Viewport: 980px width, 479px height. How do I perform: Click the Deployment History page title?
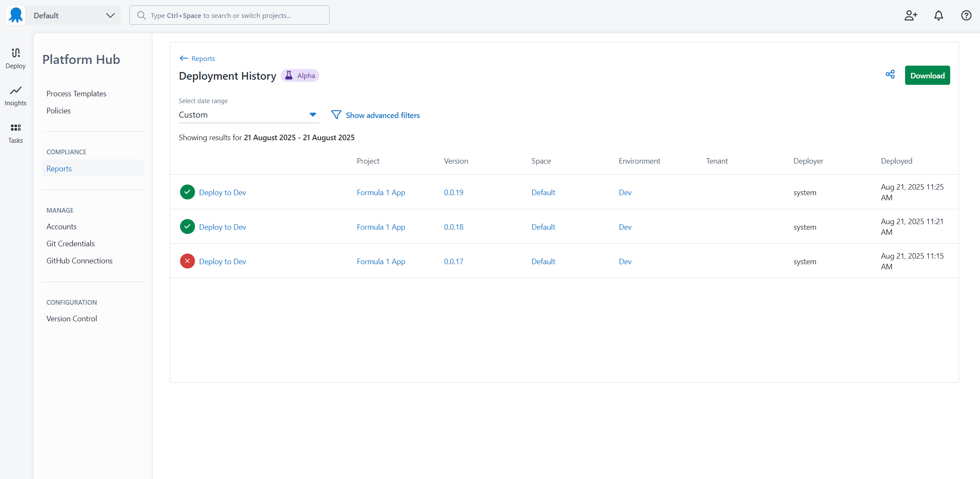tap(227, 75)
